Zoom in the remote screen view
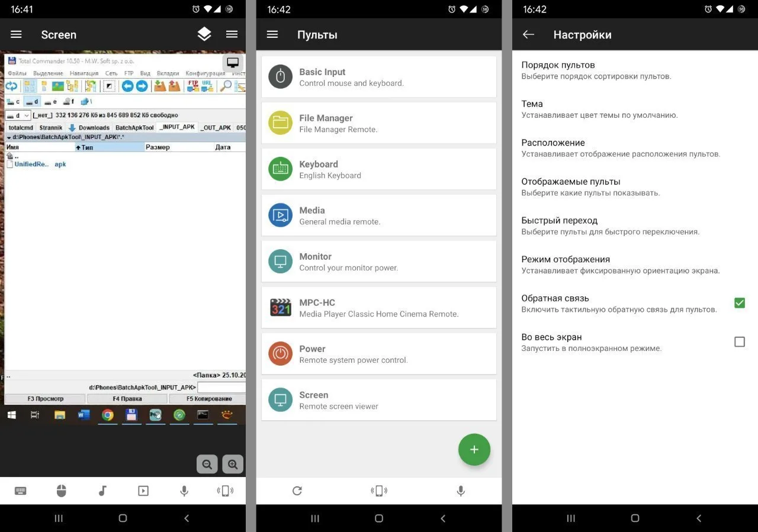 [233, 465]
